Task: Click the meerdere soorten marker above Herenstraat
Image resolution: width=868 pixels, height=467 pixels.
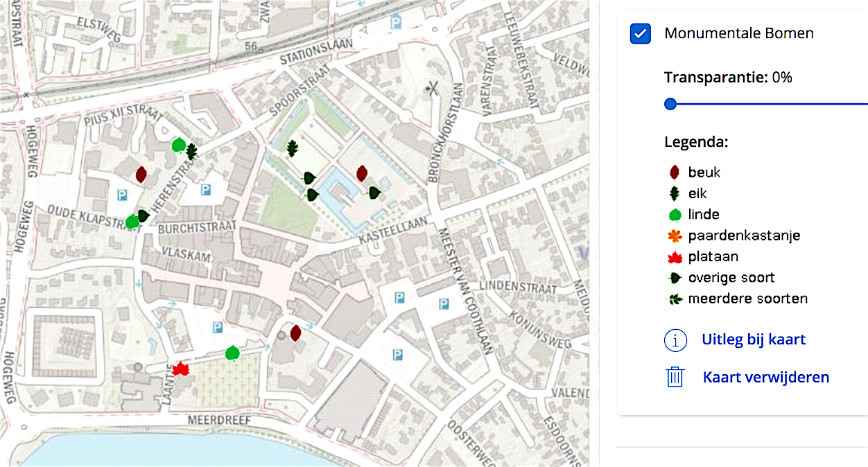Action: pyautogui.click(x=191, y=152)
